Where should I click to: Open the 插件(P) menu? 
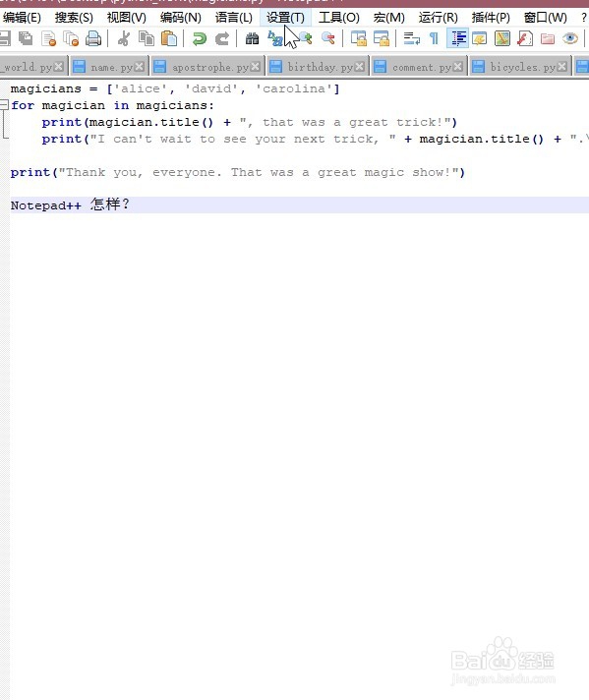[491, 18]
